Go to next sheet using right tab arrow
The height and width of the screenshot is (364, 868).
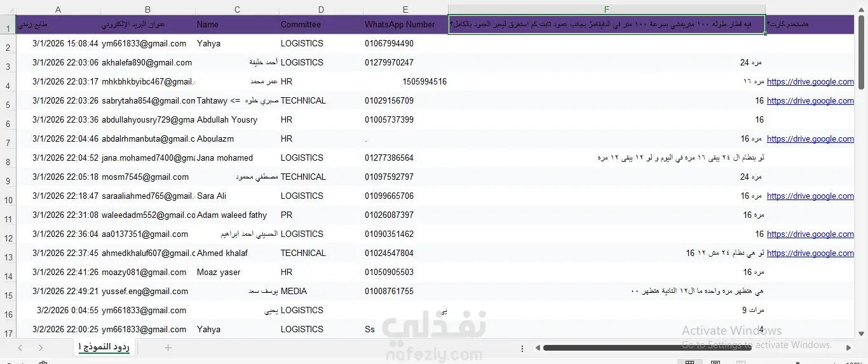[41, 347]
